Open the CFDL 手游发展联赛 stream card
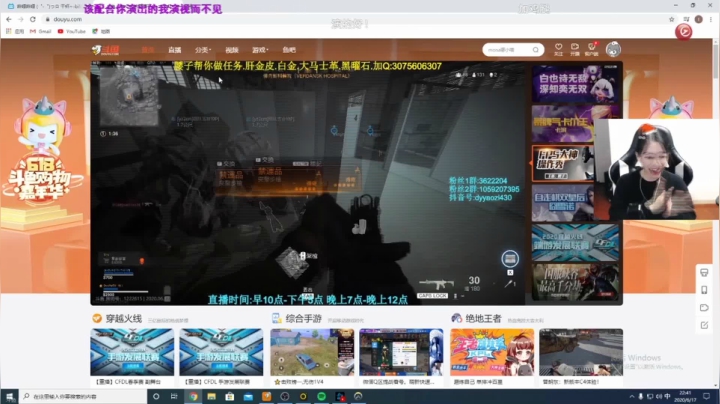The height and width of the screenshot is (404, 720). [221, 357]
